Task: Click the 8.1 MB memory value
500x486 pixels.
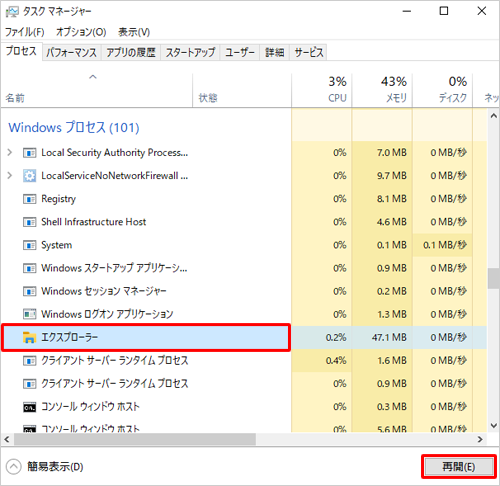Action: [x=392, y=199]
